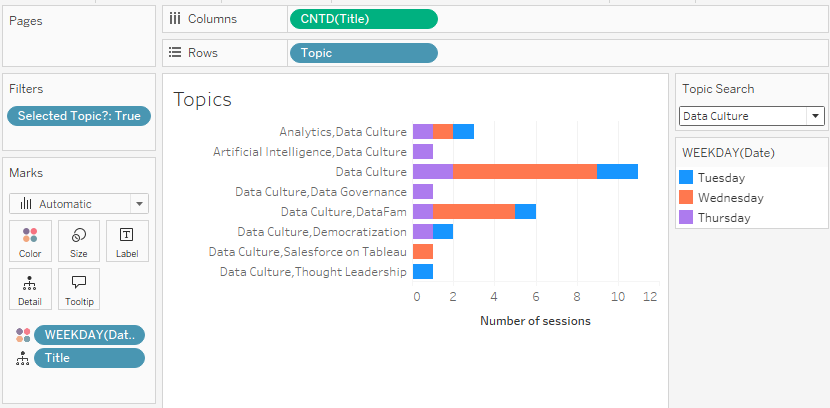
Task: Select the Topic pill on Rows
Action: [x=363, y=53]
